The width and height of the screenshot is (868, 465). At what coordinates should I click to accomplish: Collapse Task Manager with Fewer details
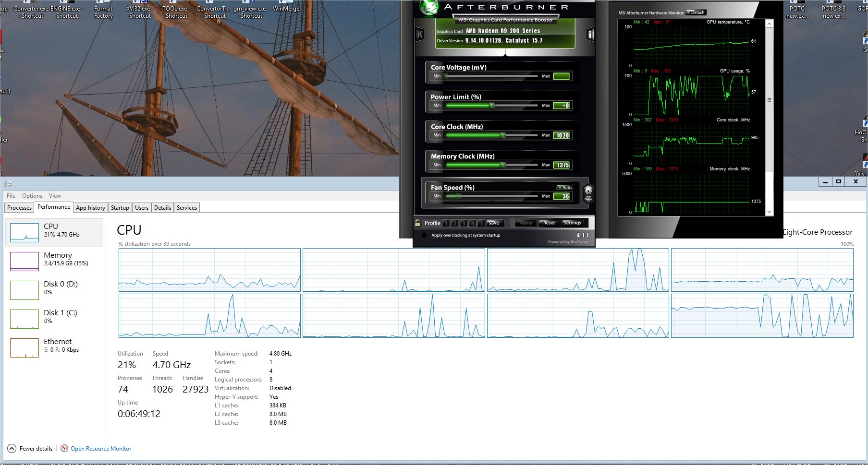(x=30, y=448)
